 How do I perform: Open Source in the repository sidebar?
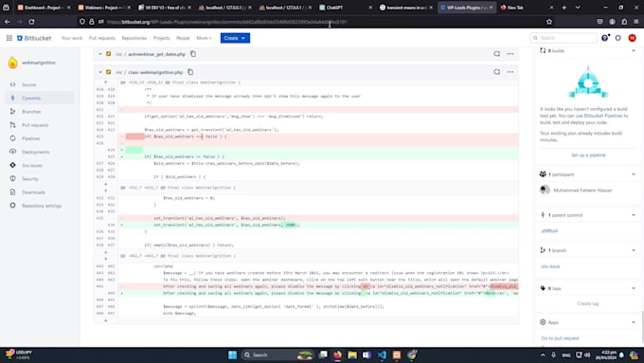coord(29,84)
